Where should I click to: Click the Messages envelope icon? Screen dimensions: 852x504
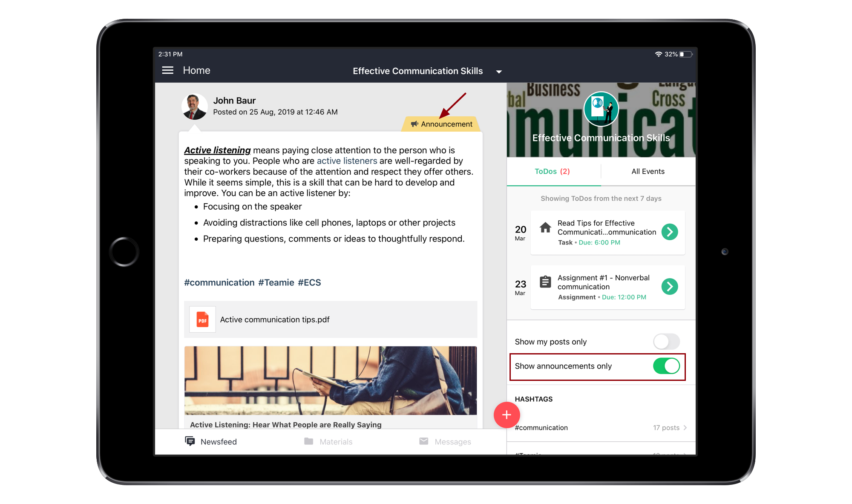[x=424, y=441]
